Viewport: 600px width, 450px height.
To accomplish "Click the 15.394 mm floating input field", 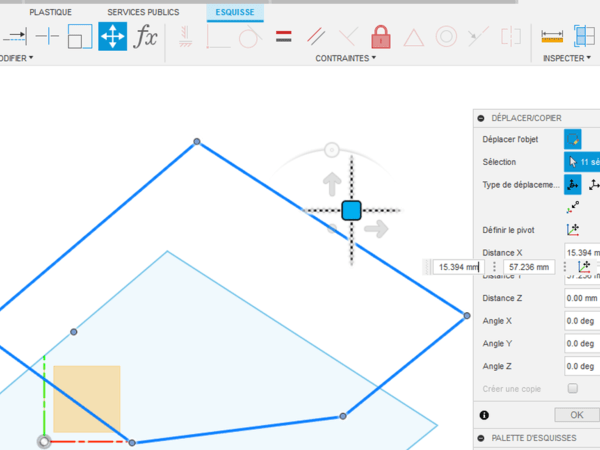I will point(457,267).
